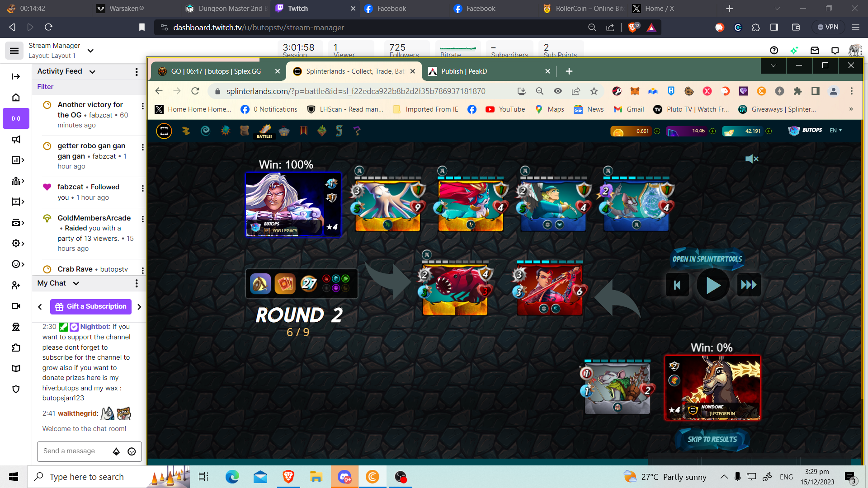Screen dimensions: 868x488
Task: Open BUTOPS player profile menu
Action: tap(805, 131)
